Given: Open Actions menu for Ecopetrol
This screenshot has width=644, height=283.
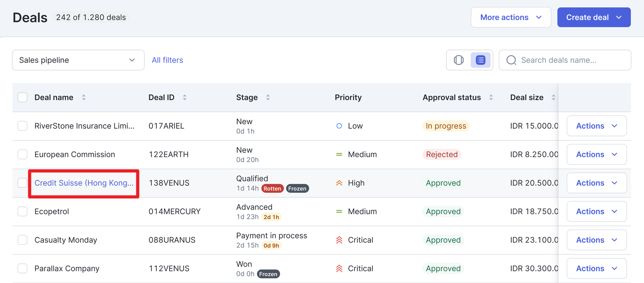Looking at the screenshot, I should point(596,211).
